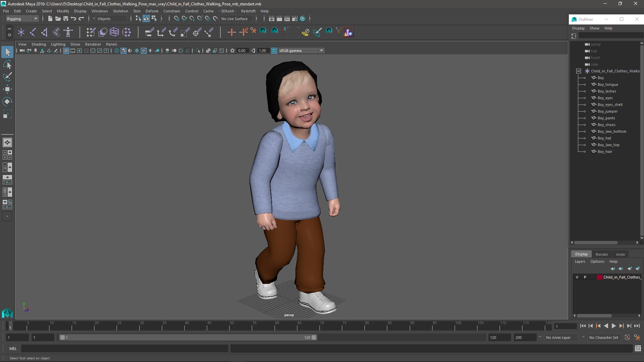Screen dimensions: 644x362
Task: Click the MEL script language button
Action: point(13,349)
